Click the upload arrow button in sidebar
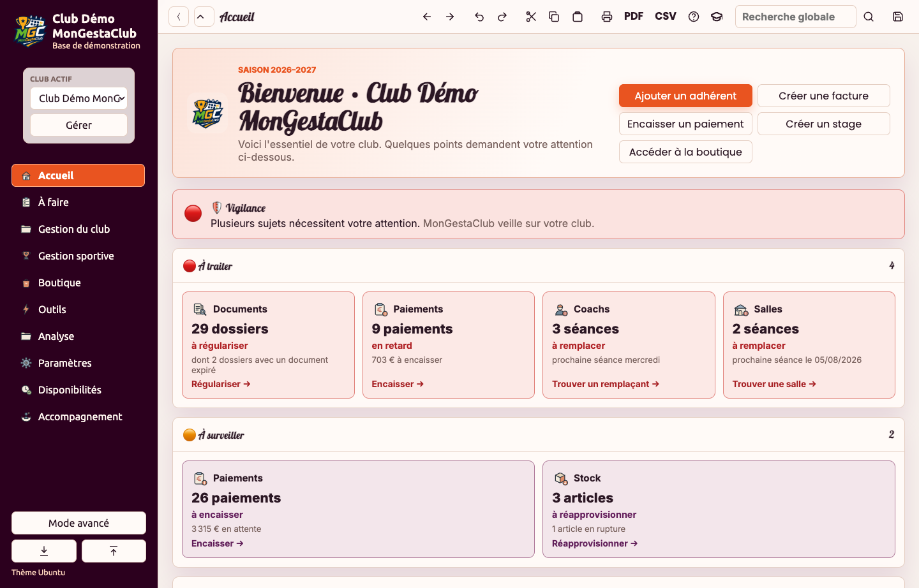The height and width of the screenshot is (588, 919). point(114,551)
